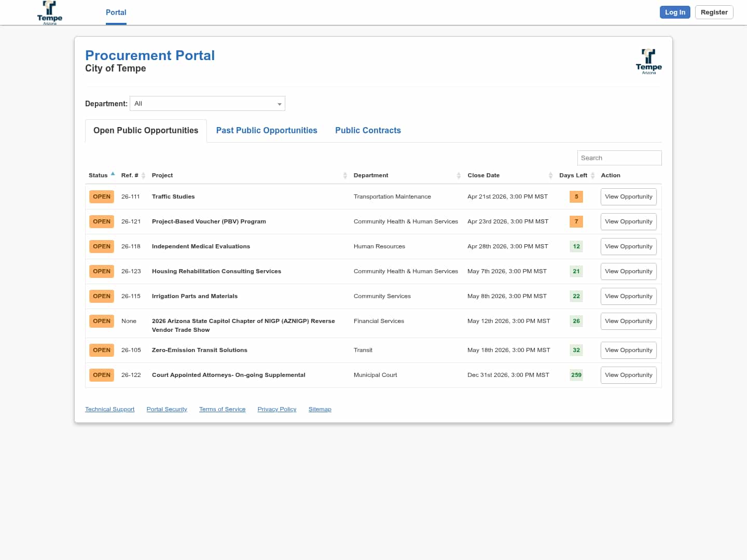Click the Tempe Arizona logo beside portal title
Viewport: 747px width, 560px height.
tap(648, 62)
